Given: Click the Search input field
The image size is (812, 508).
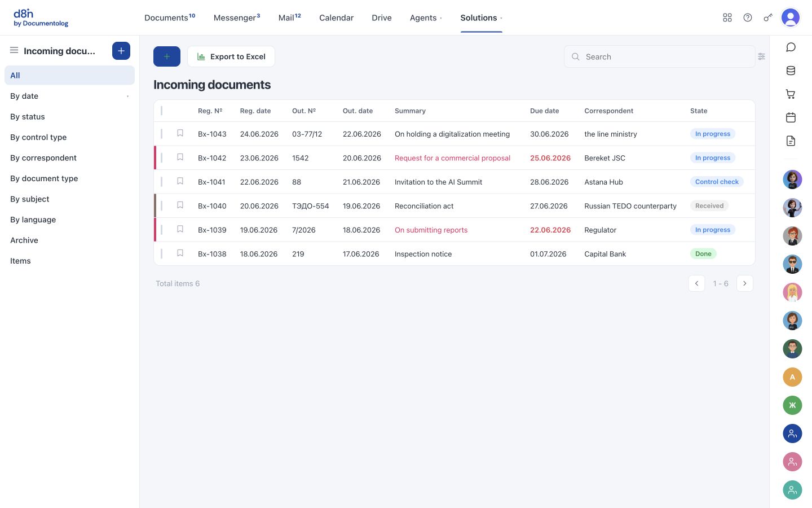Looking at the screenshot, I should 660,56.
